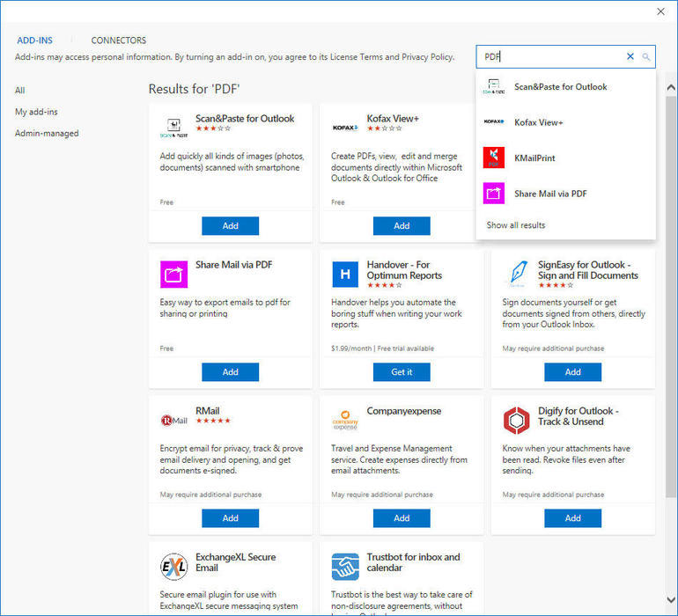Click the Kofax logo in the results card
Screen dimensions: 678x616
[345, 128]
